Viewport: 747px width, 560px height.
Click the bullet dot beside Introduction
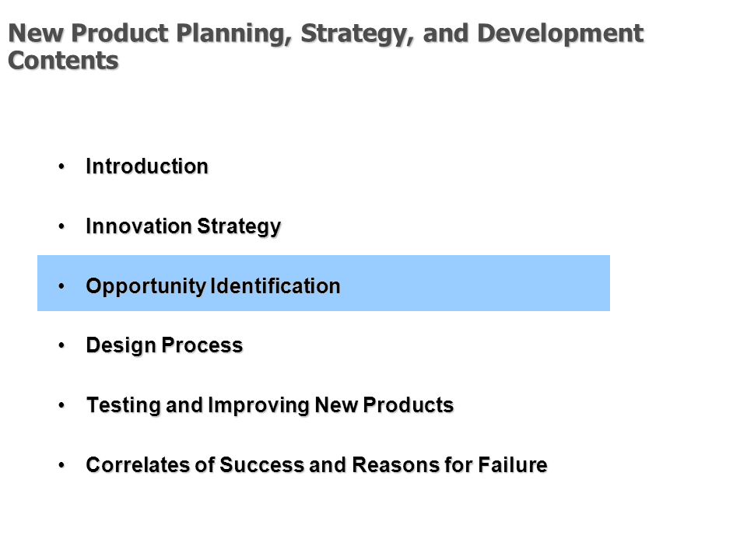(x=61, y=166)
